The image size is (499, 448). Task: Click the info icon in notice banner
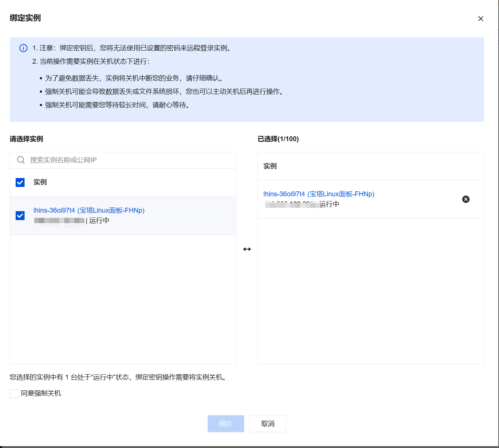coord(23,48)
